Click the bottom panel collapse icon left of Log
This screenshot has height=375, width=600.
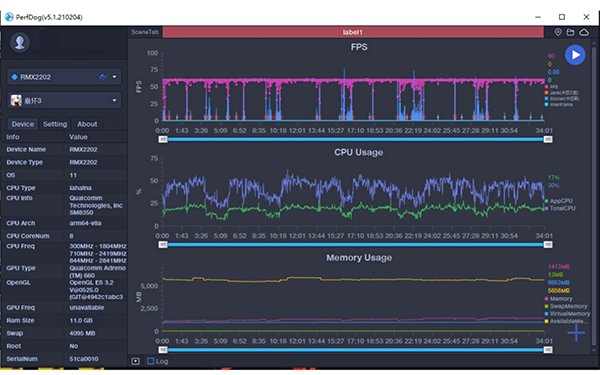tap(135, 361)
